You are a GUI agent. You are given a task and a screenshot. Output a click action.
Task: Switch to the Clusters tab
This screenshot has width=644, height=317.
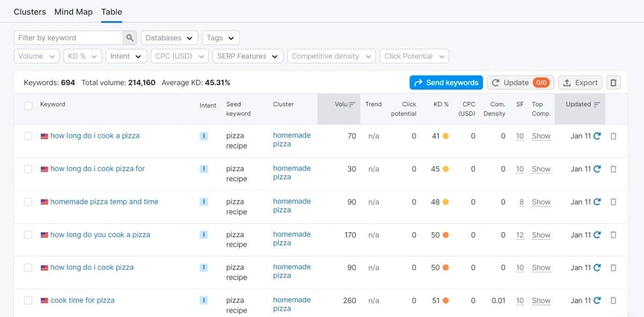pyautogui.click(x=30, y=12)
